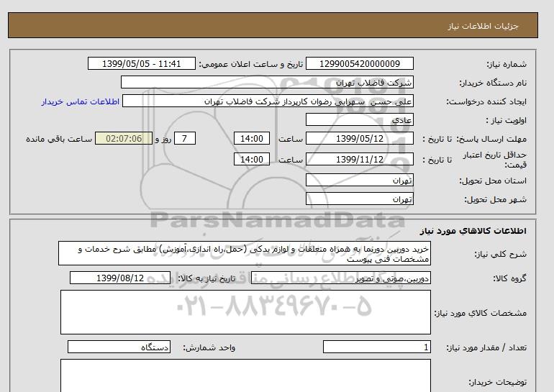Click the text ساعت باقی مانده

[59, 139]
